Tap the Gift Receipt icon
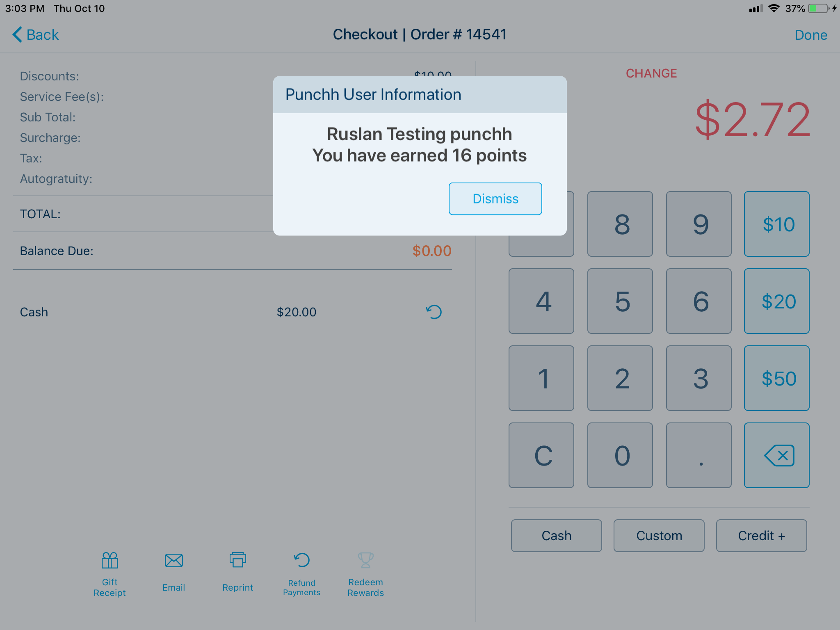The image size is (840, 630). 110,561
